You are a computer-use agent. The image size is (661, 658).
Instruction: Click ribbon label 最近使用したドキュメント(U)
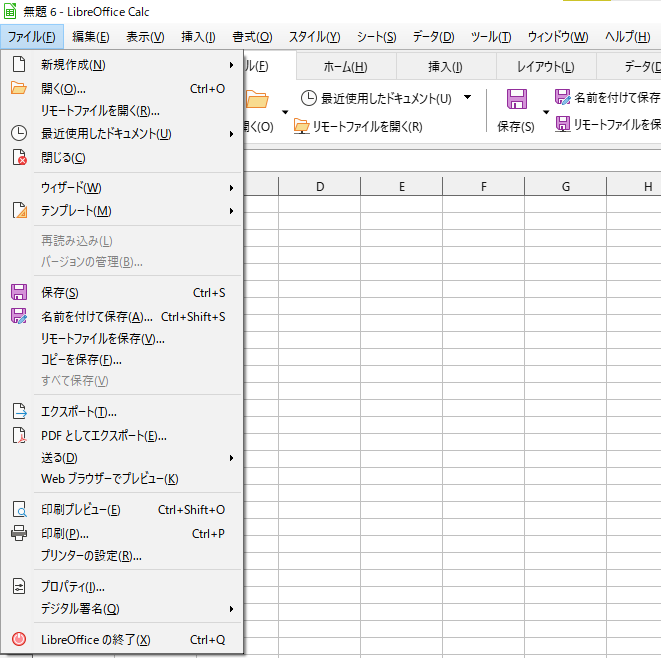[386, 98]
